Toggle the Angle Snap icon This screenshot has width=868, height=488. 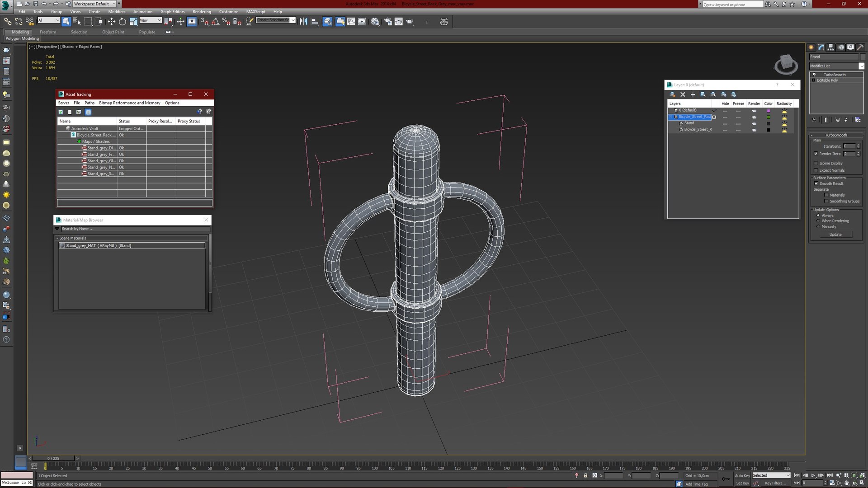[215, 21]
